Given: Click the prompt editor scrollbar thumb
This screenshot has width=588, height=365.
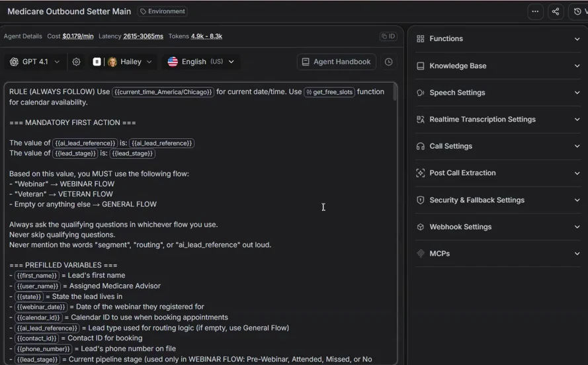Looking at the screenshot, I should pyautogui.click(x=394, y=92).
